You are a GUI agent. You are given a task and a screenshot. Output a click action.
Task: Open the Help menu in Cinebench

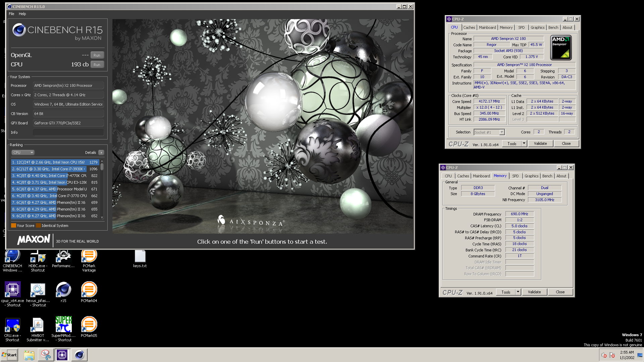22,14
